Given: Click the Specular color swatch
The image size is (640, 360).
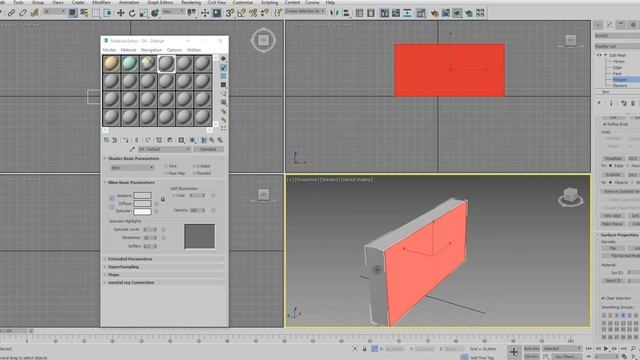Looking at the screenshot, I should click(x=142, y=211).
